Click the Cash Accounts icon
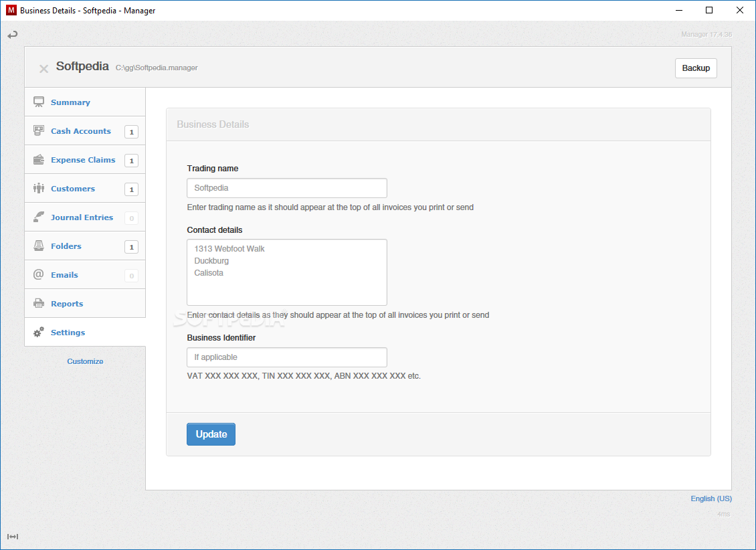The width and height of the screenshot is (756, 550). (x=39, y=130)
